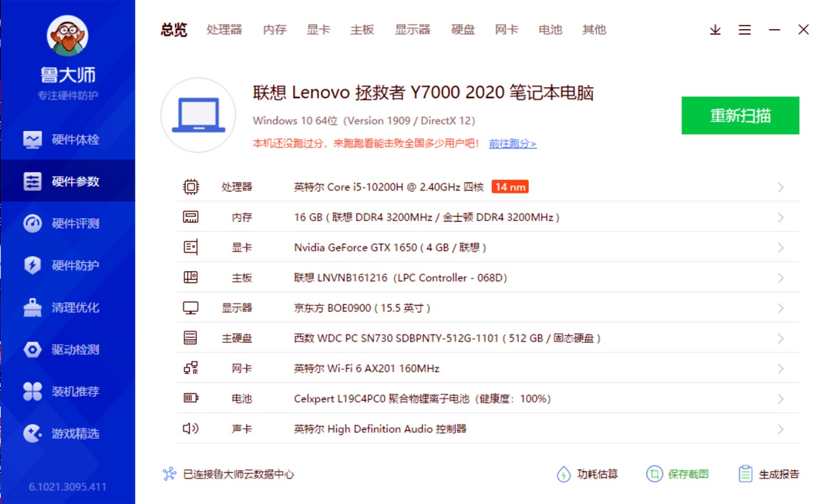Click 英特尔 Wi-Fi 6 AX201 160MHz text
The width and height of the screenshot is (824, 504).
coord(367,369)
